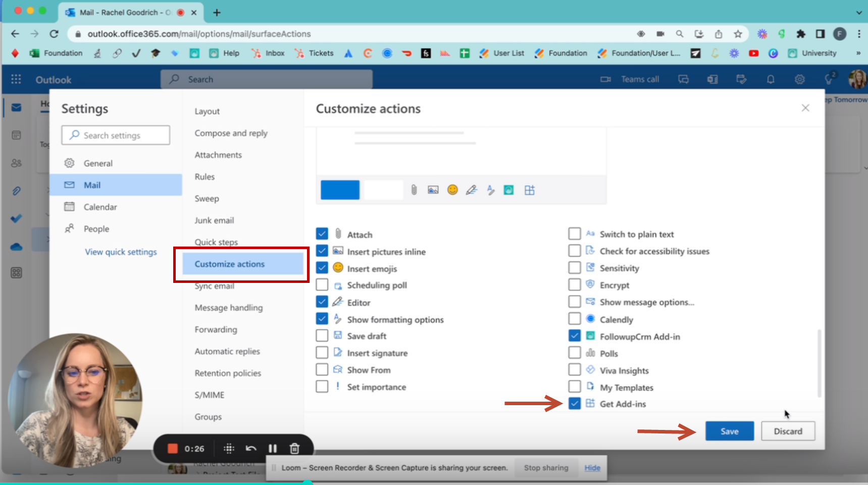The height and width of the screenshot is (485, 868).
Task: Click Stop sharing in the Loom banner
Action: pyautogui.click(x=546, y=468)
